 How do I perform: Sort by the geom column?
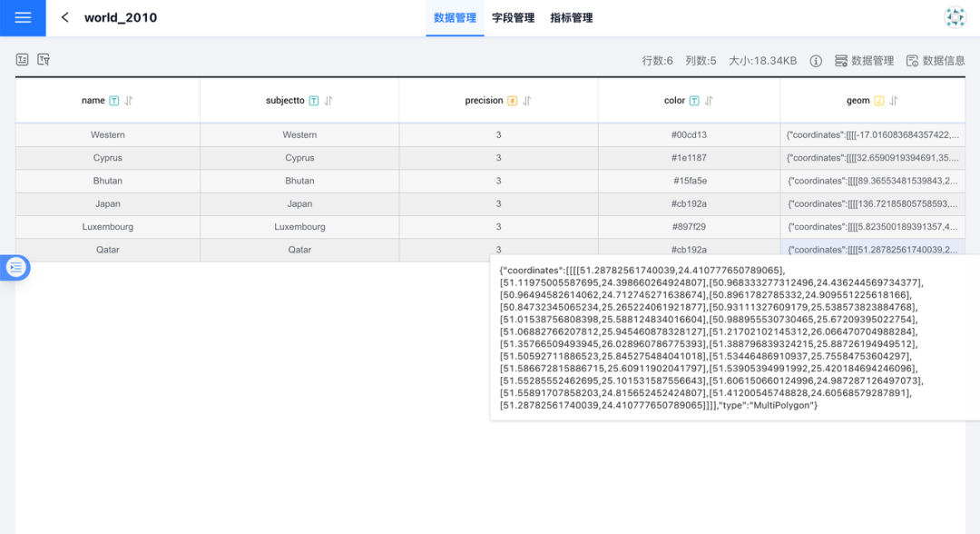tap(894, 101)
